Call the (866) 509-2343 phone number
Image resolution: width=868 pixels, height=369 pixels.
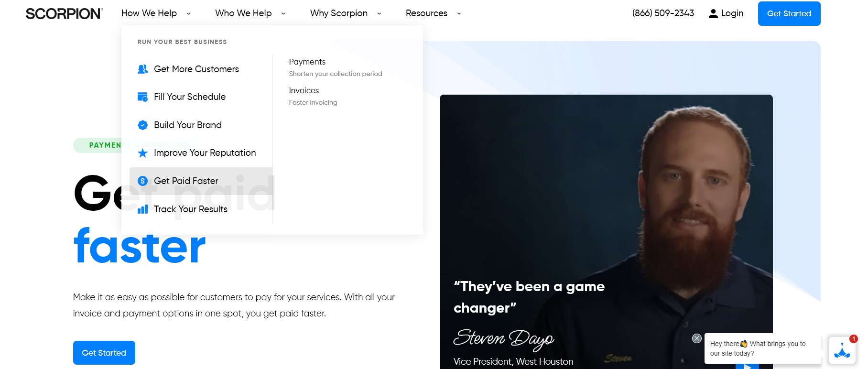click(663, 13)
